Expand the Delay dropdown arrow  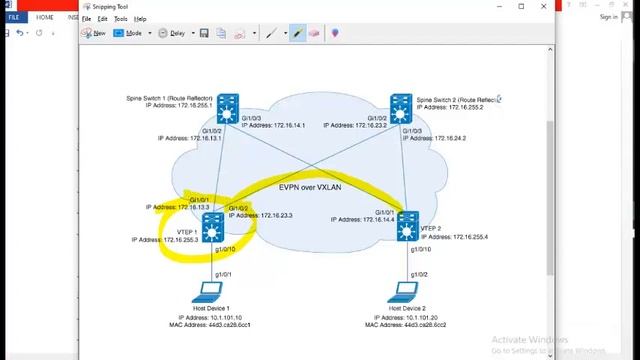(193, 33)
